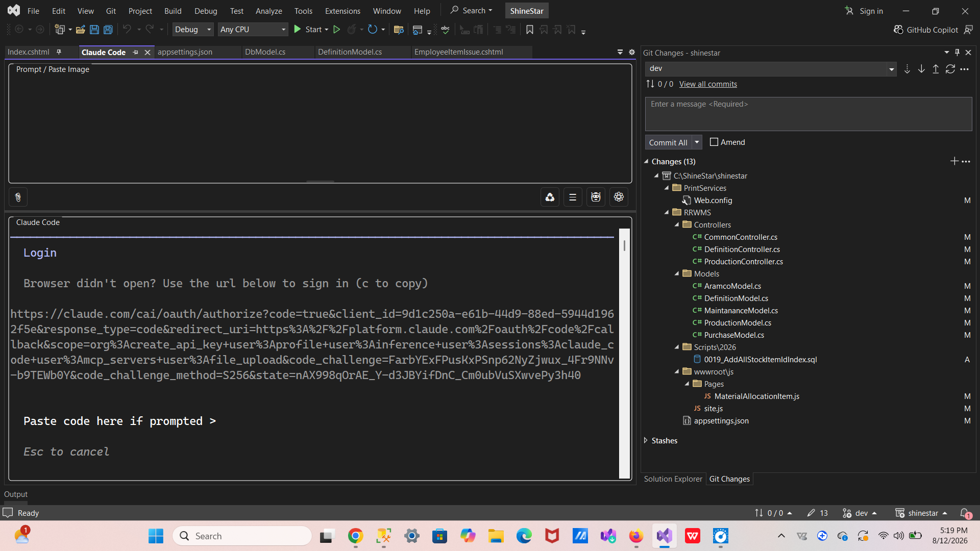The image size is (980, 551).
Task: Click the taskbar Search box
Action: (x=242, y=536)
